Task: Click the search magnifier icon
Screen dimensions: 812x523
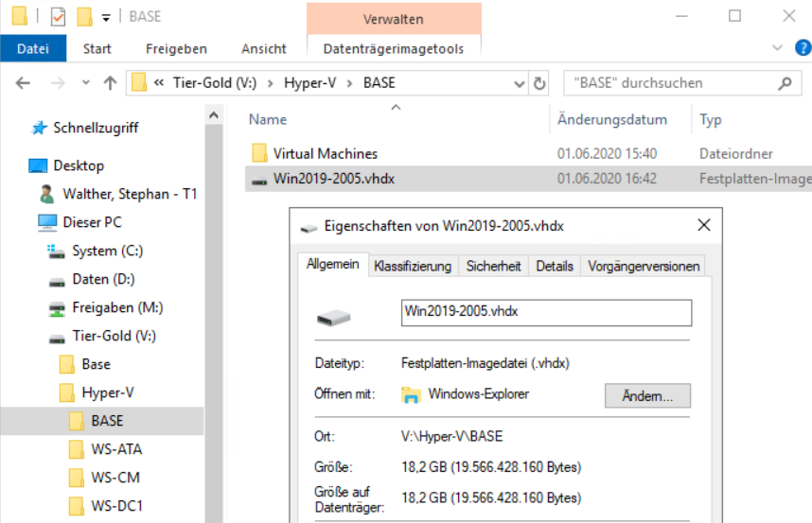Action: tap(786, 83)
